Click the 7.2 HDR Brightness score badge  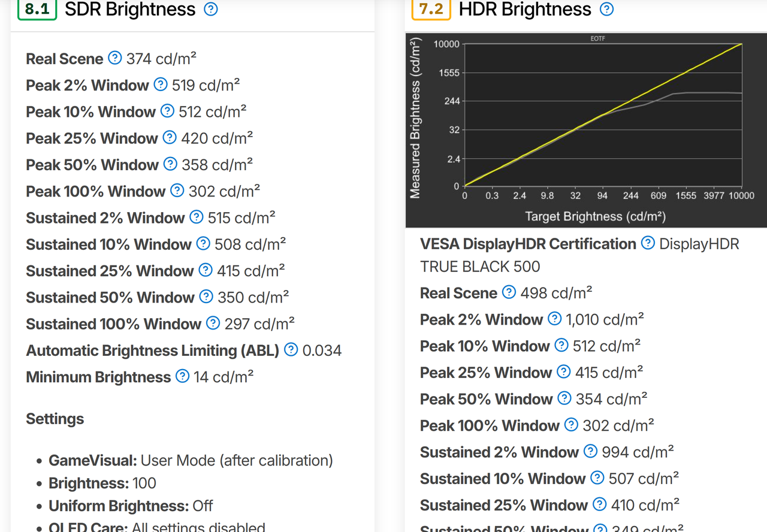coord(431,10)
